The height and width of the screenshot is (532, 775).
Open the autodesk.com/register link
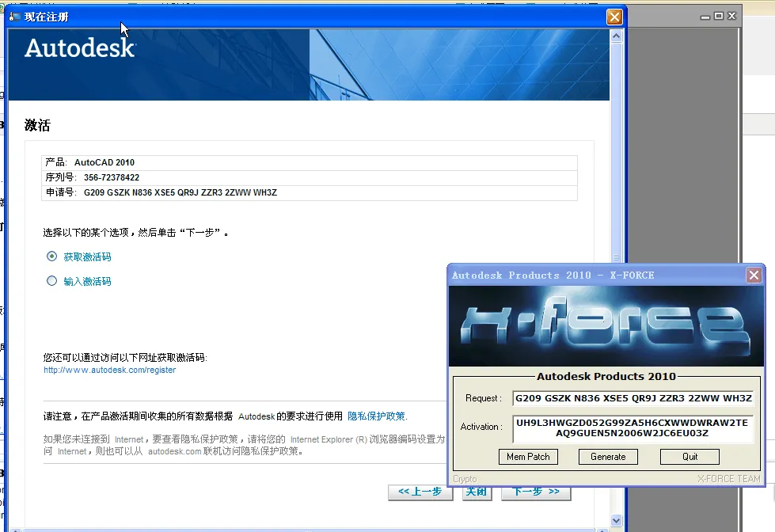click(x=110, y=370)
